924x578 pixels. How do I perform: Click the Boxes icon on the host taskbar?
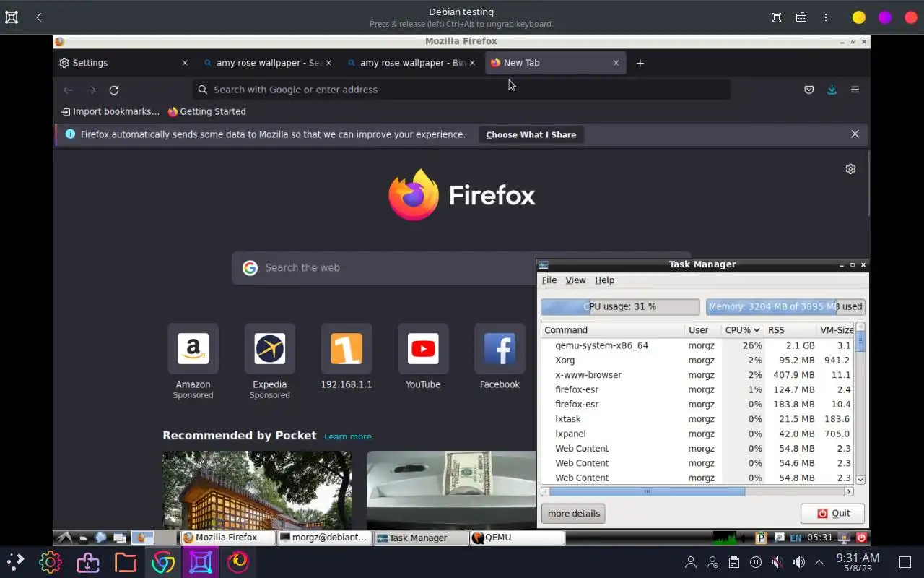click(200, 562)
